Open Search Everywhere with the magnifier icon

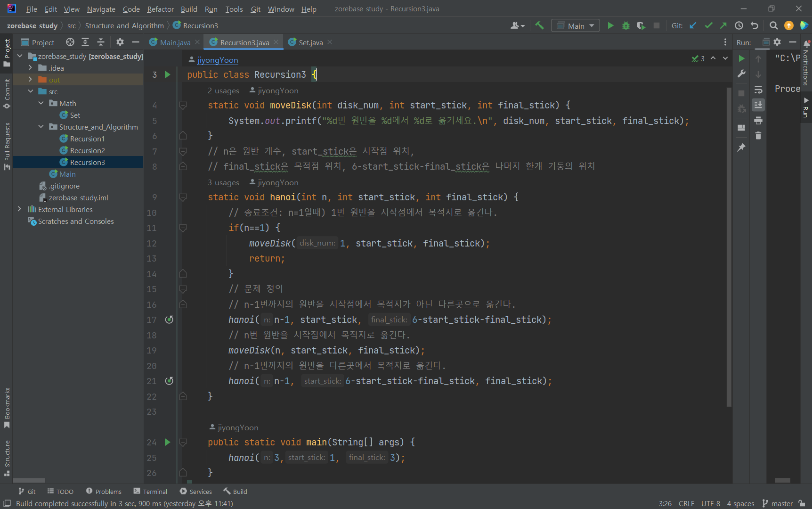tap(773, 25)
